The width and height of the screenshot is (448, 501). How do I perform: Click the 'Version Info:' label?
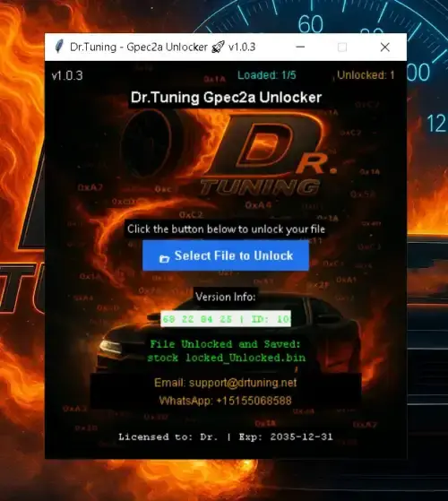tap(226, 297)
